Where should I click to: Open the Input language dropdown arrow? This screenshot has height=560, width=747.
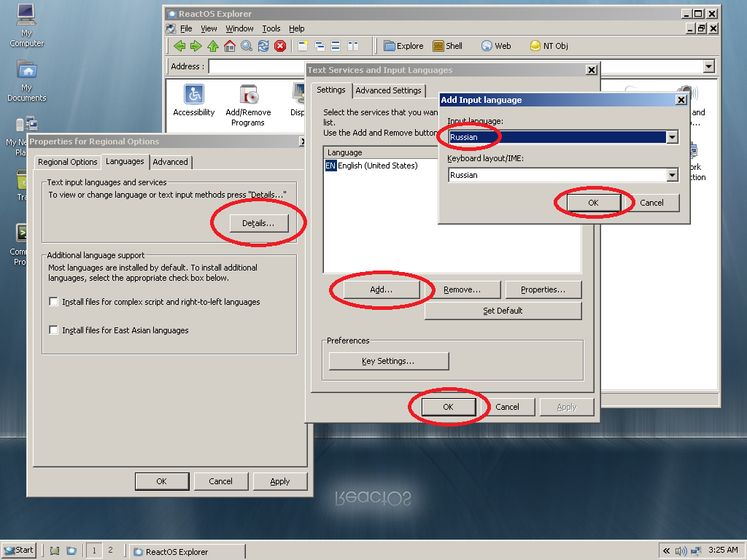coord(672,137)
